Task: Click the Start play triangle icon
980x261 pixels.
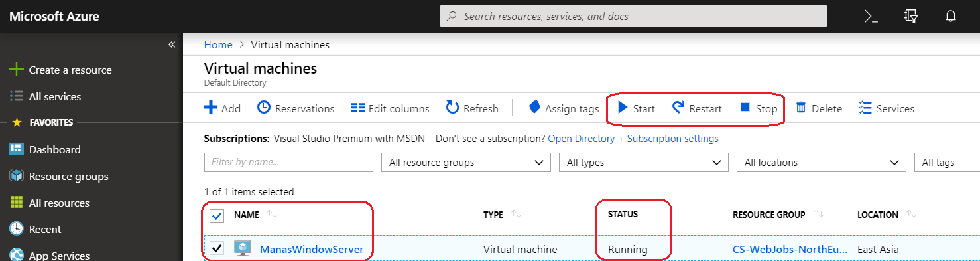Action: (623, 108)
